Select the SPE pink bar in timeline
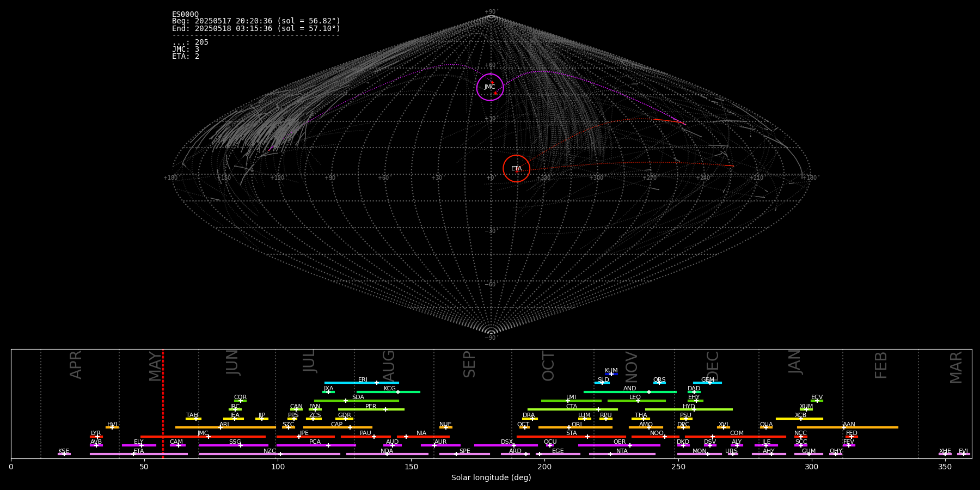Screen dimensions: 980x490 tap(464, 454)
